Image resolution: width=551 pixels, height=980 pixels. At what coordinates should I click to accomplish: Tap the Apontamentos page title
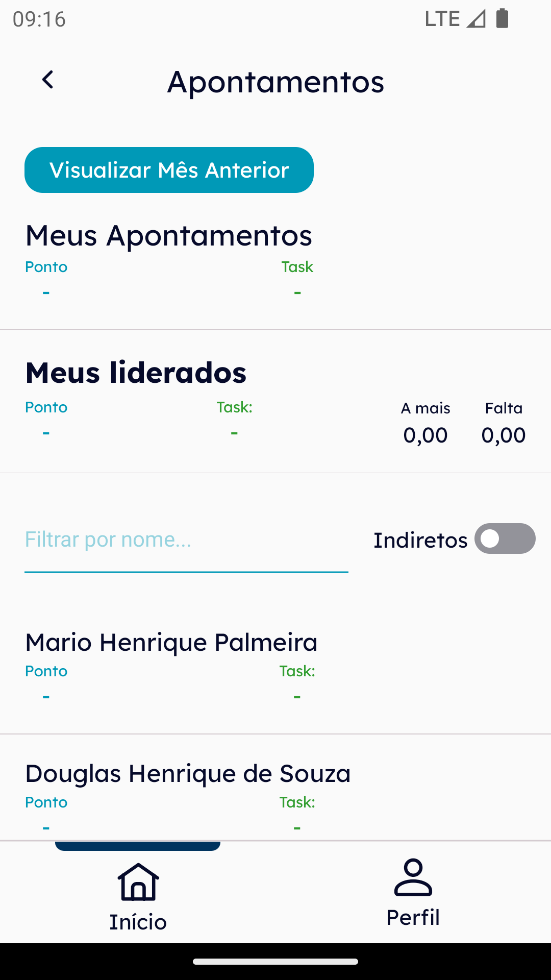pos(275,82)
